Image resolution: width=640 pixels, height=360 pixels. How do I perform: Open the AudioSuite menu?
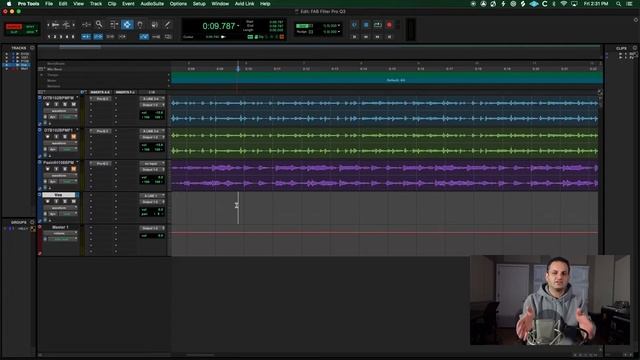[x=152, y=4]
